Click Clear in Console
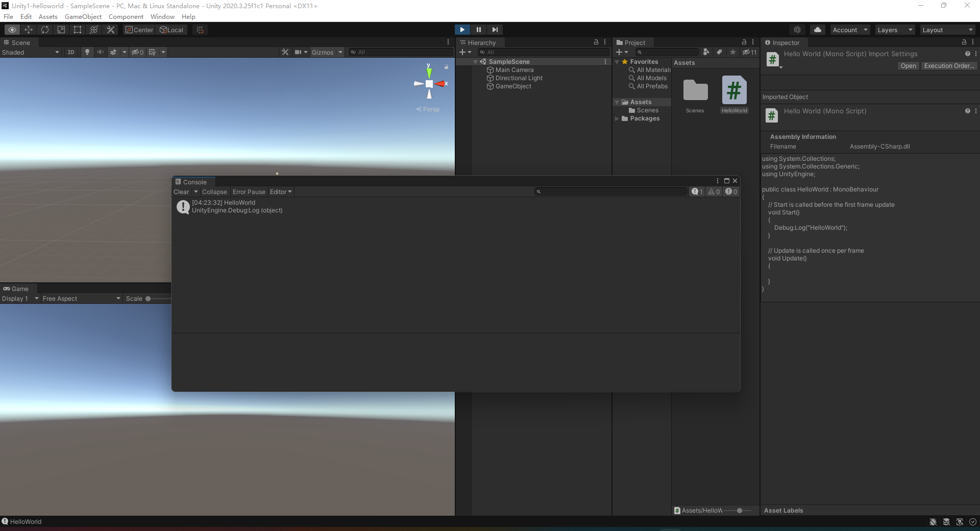 (181, 192)
